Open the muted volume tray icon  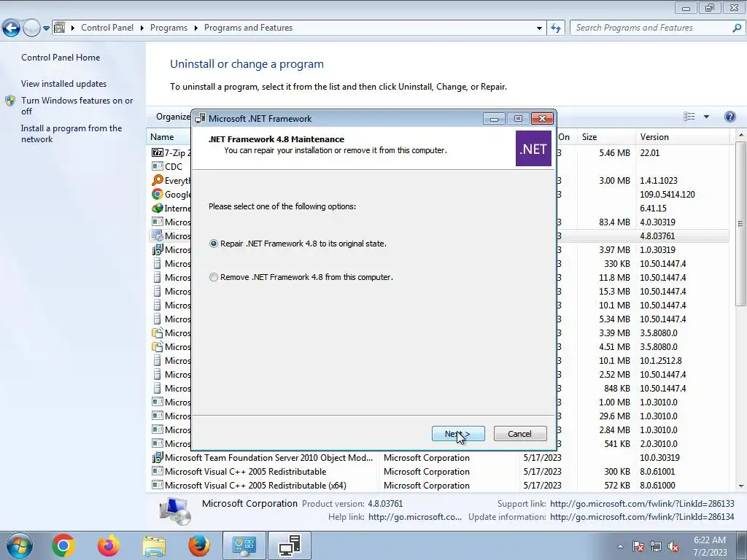click(x=673, y=546)
